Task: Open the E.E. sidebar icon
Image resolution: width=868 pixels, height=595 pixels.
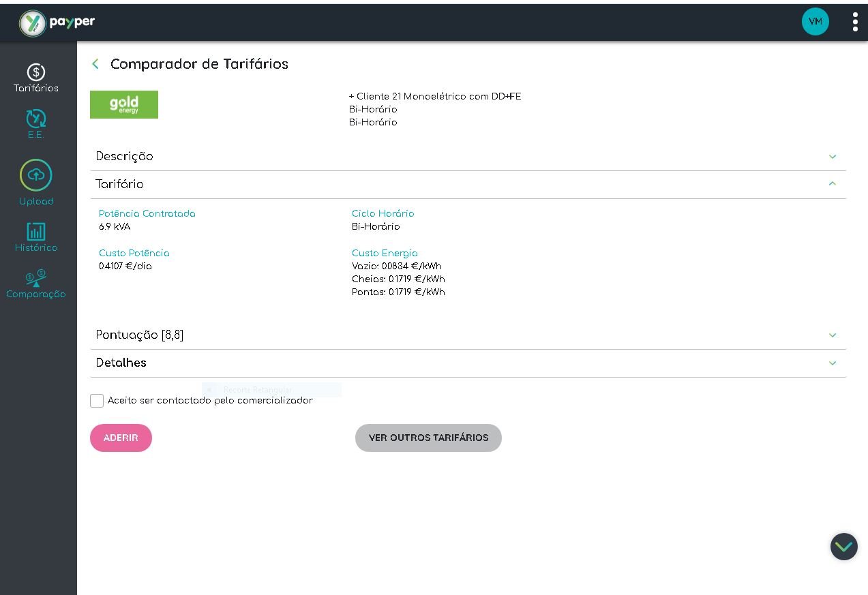Action: (36, 119)
